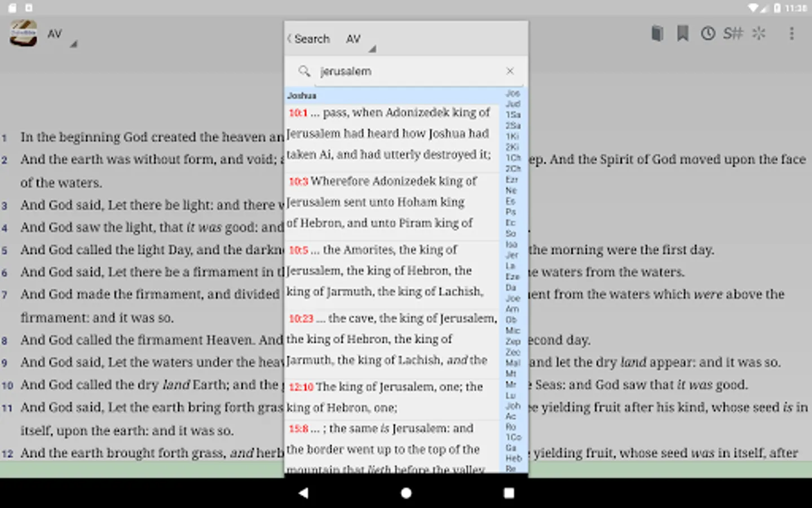Toggle Strong's numbers S# icon
The width and height of the screenshot is (812, 508).
[732, 33]
